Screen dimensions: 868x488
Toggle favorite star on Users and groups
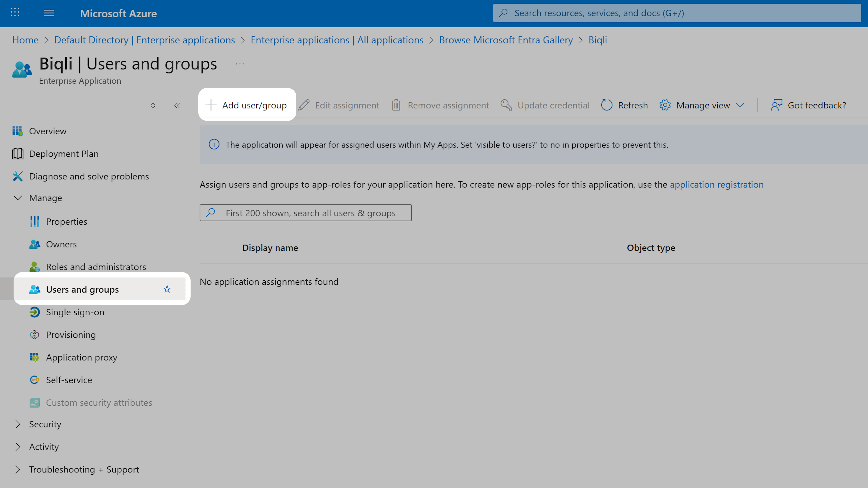pos(167,289)
